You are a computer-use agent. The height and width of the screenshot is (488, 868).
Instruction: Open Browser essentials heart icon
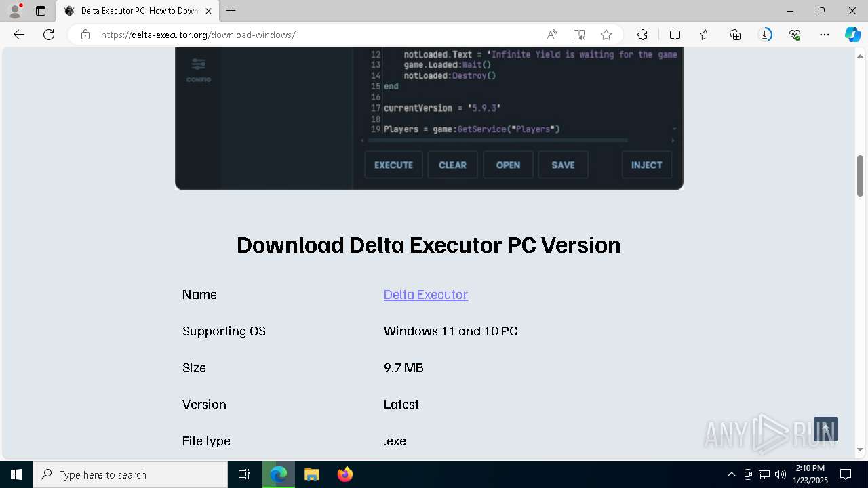(795, 35)
